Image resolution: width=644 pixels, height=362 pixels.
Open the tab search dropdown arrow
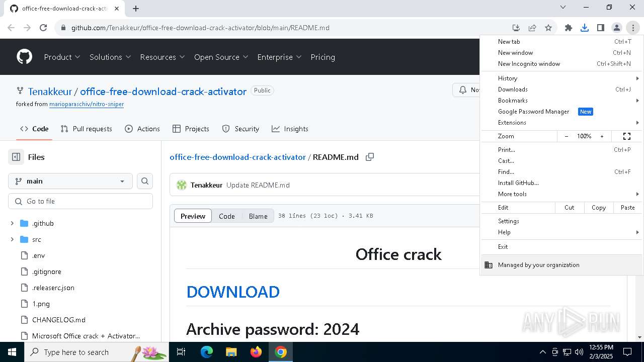tap(563, 8)
